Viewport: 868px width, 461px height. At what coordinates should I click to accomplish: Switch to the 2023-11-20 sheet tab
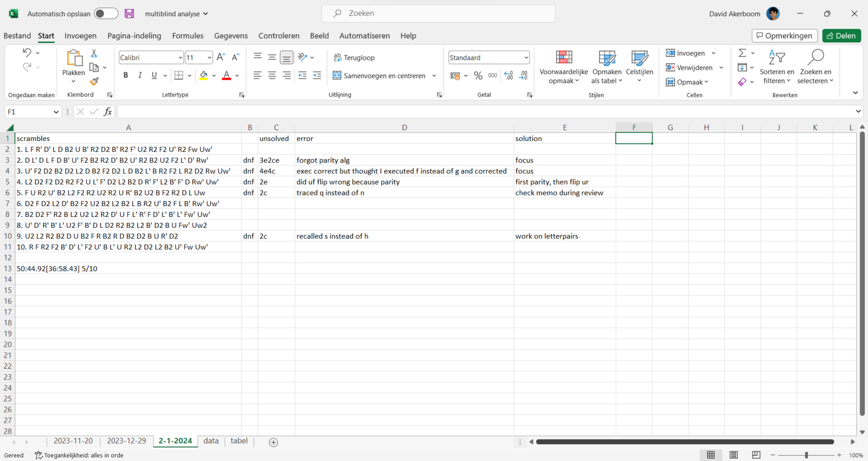73,441
